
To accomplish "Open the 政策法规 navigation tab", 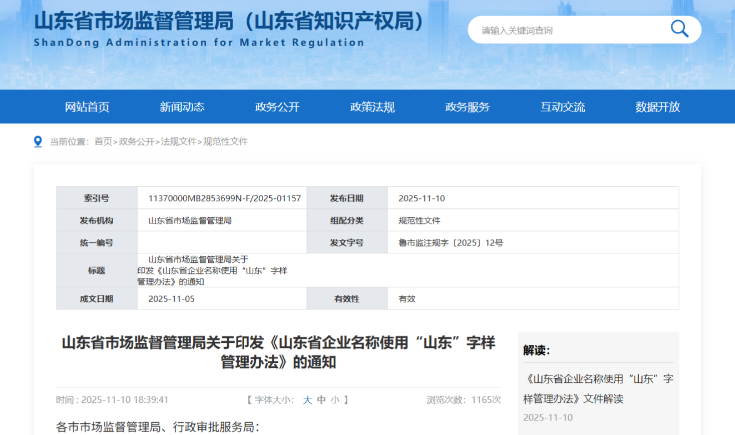I will pyautogui.click(x=372, y=107).
